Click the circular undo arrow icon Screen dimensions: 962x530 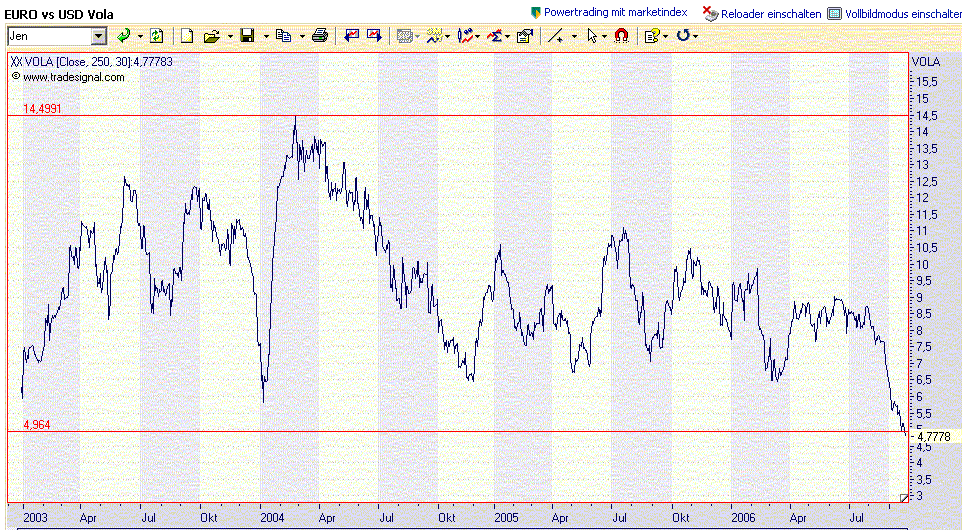click(683, 36)
